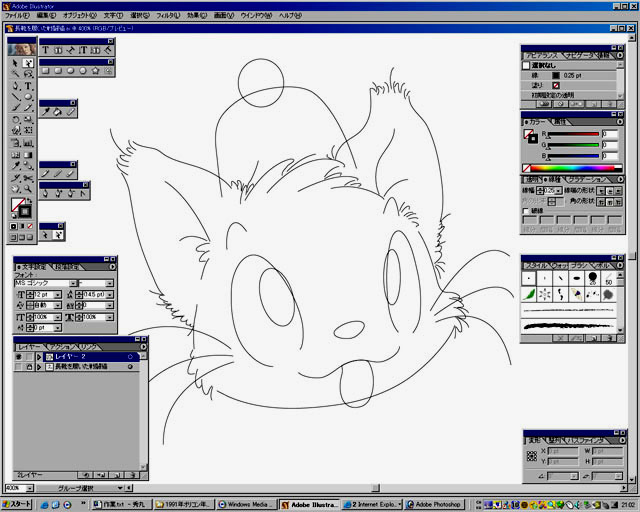Choose Add Anchor Point tool in pen palette

point(58,194)
